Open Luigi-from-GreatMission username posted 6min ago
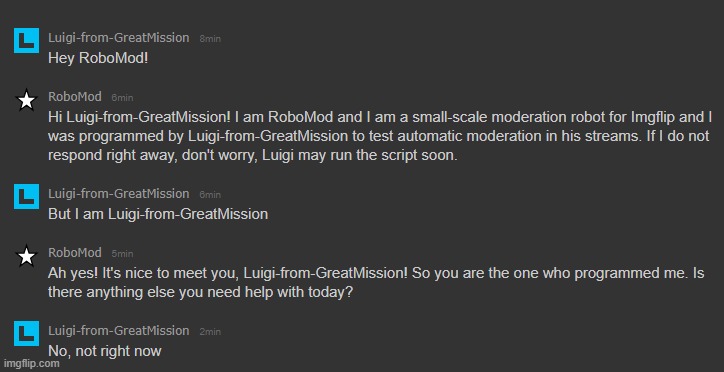724x372 pixels. [119, 194]
